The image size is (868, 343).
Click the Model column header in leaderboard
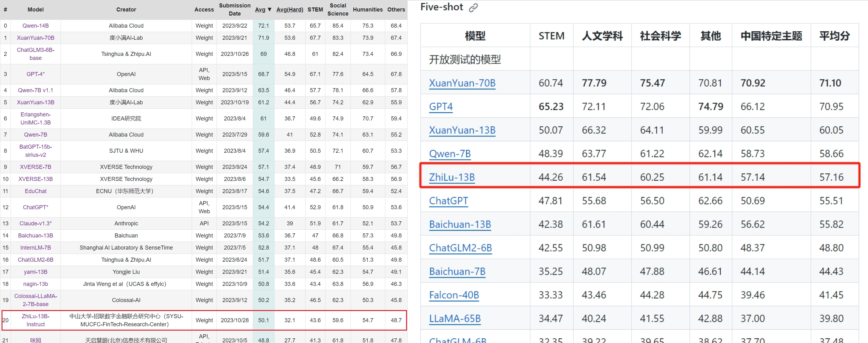click(x=36, y=10)
